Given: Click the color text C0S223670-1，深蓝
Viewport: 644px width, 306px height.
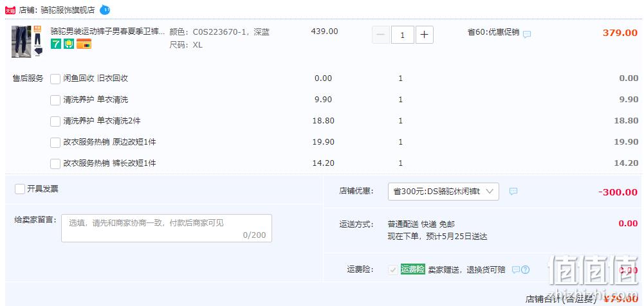Looking at the screenshot, I should coord(231,32).
